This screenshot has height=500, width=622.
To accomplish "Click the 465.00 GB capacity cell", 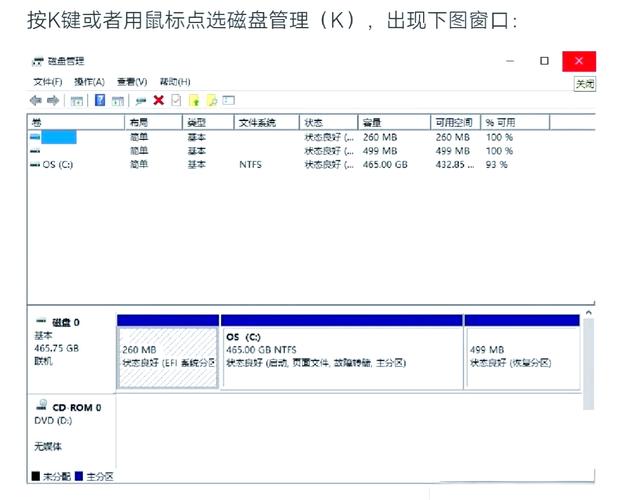I will [x=385, y=164].
